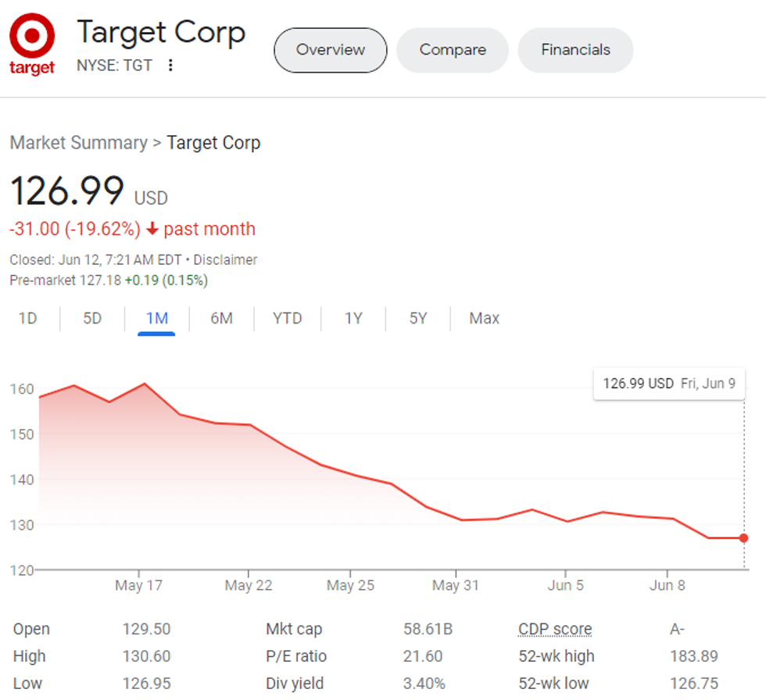Image resolution: width=766 pixels, height=700 pixels.
Task: Click the red endpoint dot on chart
Action: [743, 538]
